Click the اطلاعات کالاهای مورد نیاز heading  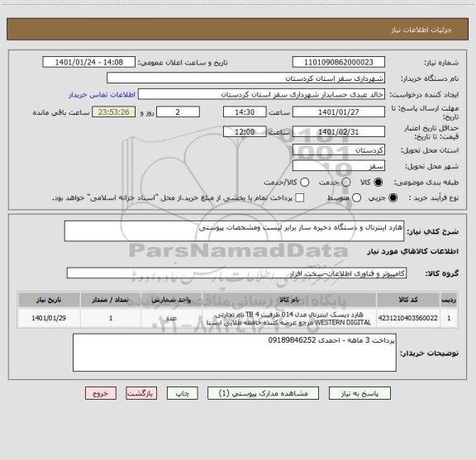[x=413, y=251]
